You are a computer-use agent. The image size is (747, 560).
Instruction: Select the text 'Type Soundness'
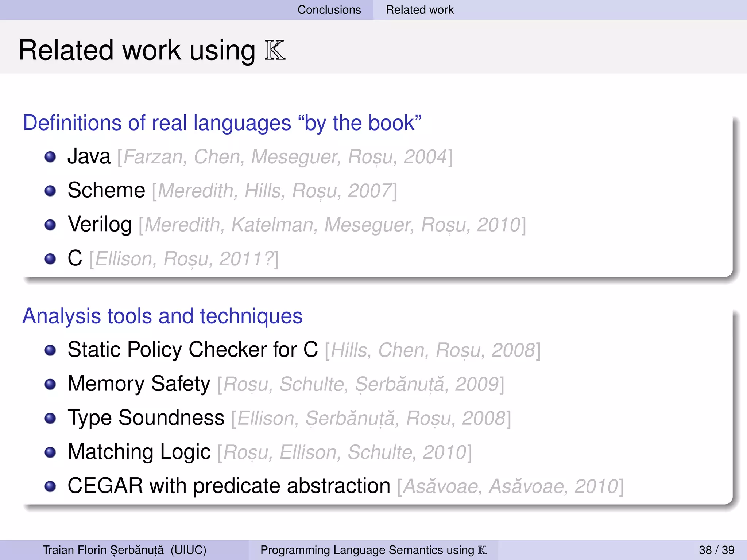tap(146, 418)
